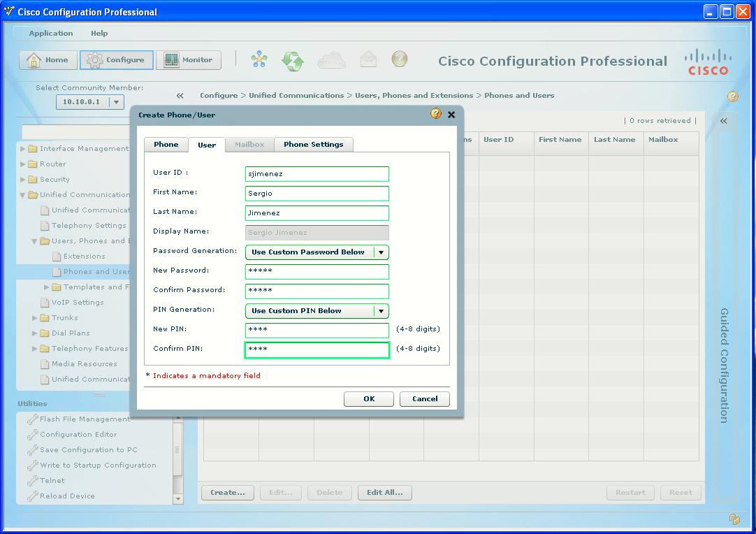Click help icon beside breadcrumb at right
756x534 pixels.
coord(733,96)
